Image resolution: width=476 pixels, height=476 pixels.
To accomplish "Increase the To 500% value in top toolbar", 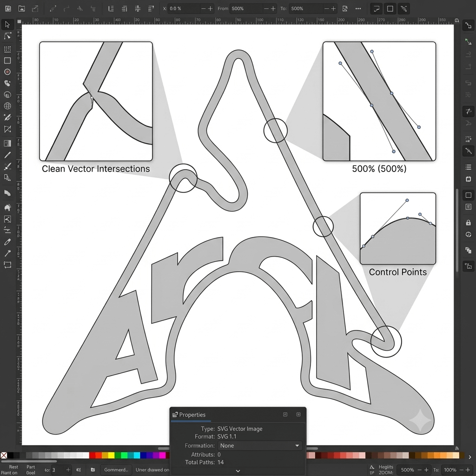I will [x=333, y=8].
